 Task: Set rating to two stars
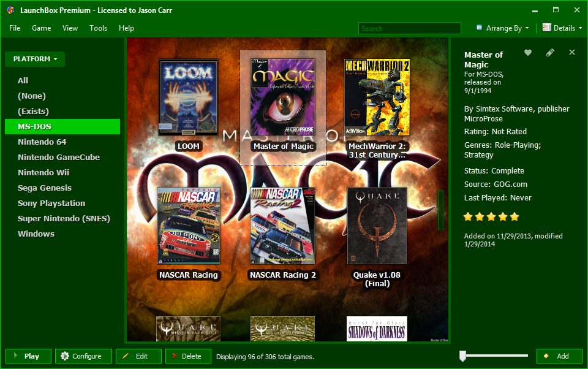(480, 216)
